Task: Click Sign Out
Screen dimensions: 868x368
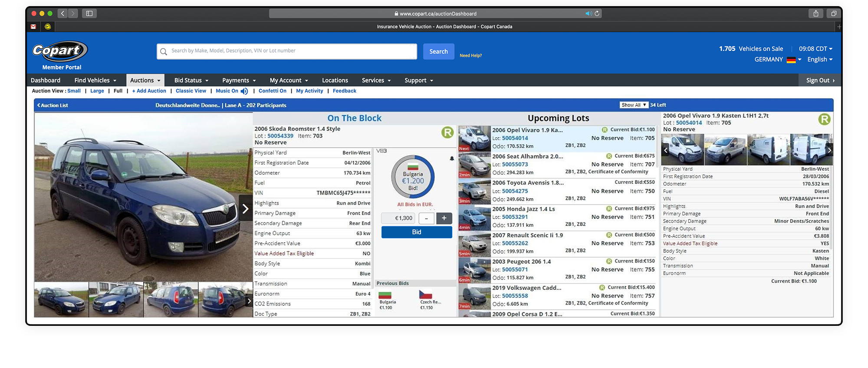Action: click(x=820, y=80)
